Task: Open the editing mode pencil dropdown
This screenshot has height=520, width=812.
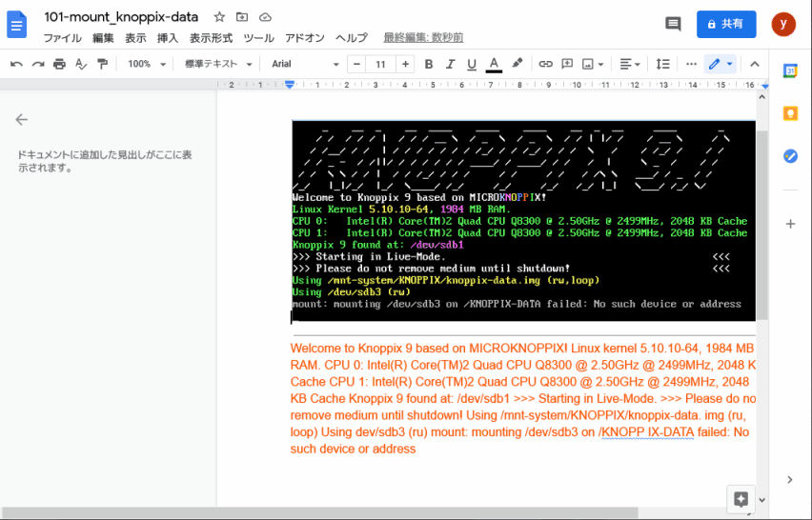Action: pos(721,64)
